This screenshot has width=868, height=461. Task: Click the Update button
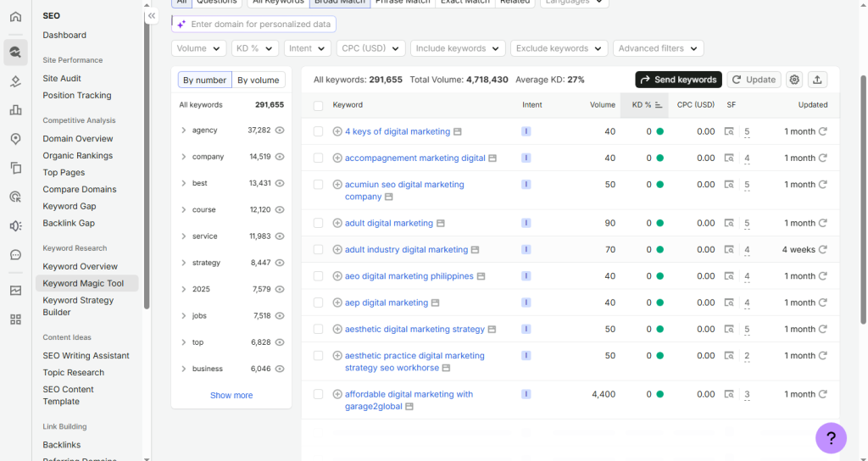click(x=754, y=80)
